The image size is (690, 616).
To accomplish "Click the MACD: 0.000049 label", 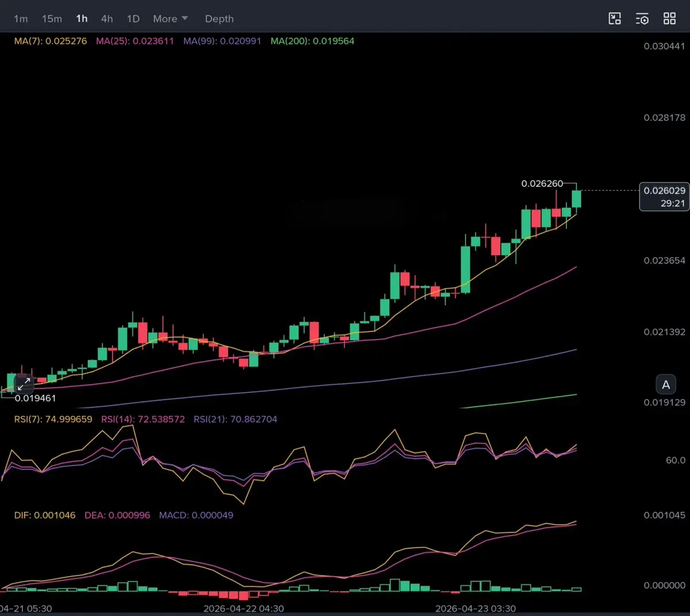I will (x=196, y=515).
